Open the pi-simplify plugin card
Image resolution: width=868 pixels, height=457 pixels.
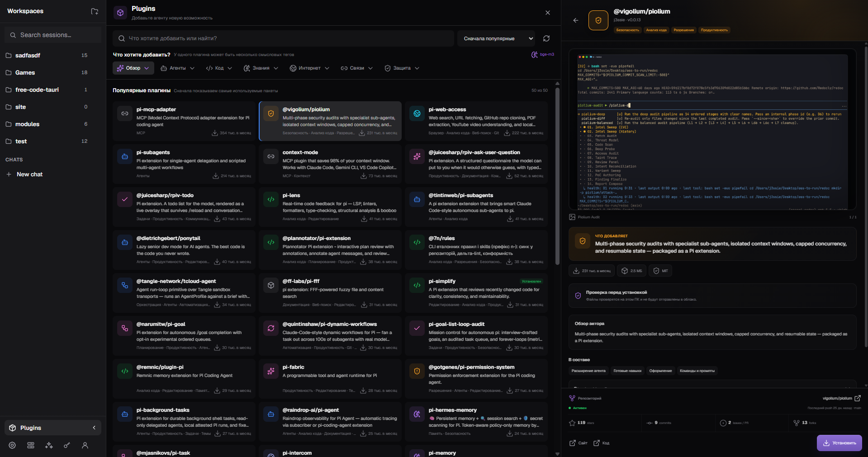[x=476, y=292]
